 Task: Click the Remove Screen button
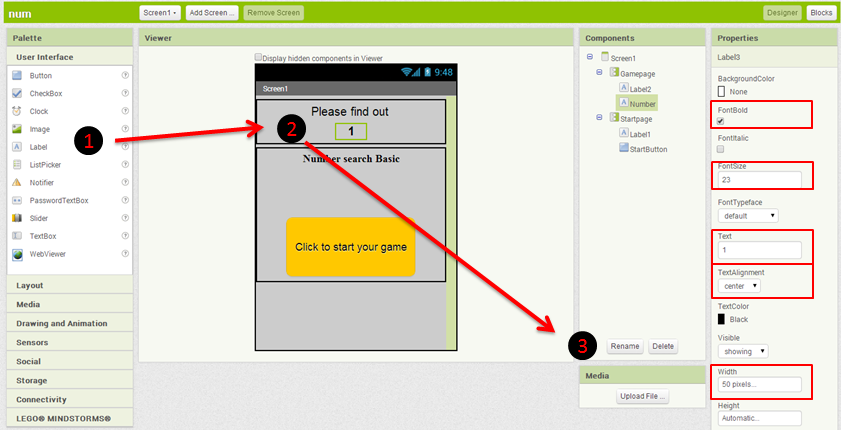click(x=274, y=13)
